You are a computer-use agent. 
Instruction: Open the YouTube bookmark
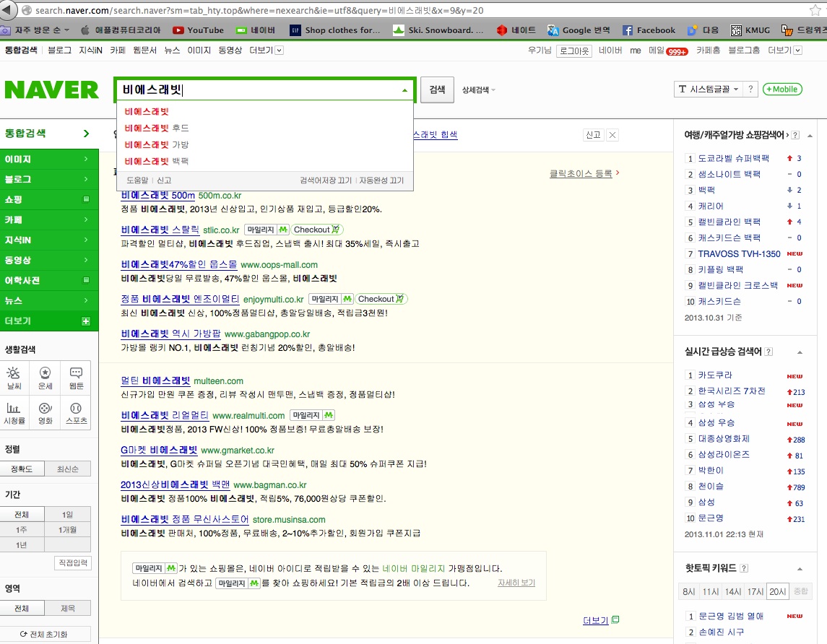[x=198, y=30]
